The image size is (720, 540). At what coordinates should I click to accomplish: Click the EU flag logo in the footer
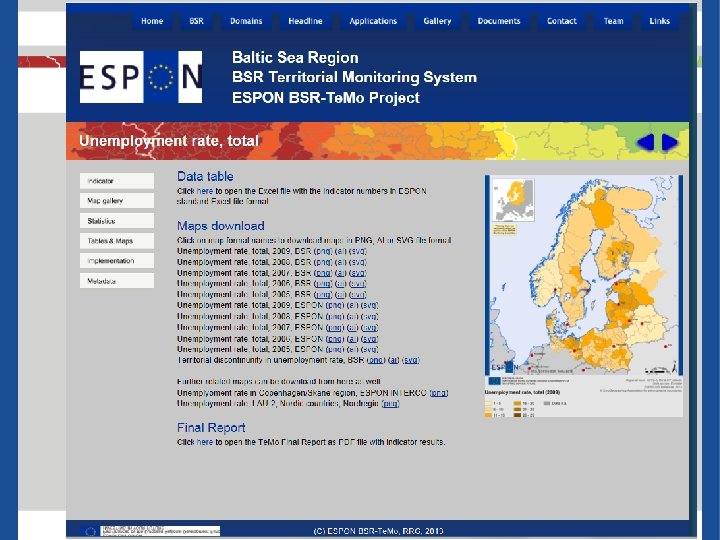[x=90, y=531]
